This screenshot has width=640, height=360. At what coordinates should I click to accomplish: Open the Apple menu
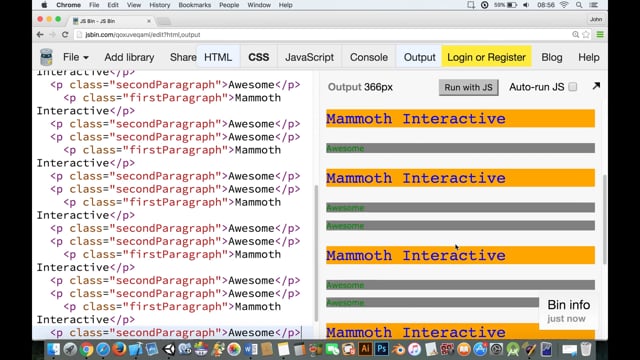[x=44, y=5]
